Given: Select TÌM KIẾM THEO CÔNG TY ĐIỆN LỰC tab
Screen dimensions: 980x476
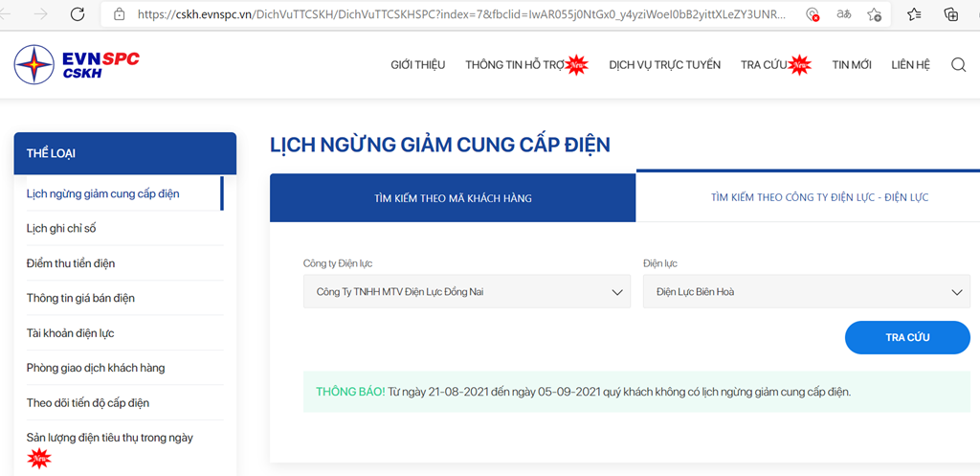Looking at the screenshot, I should coord(819,197).
